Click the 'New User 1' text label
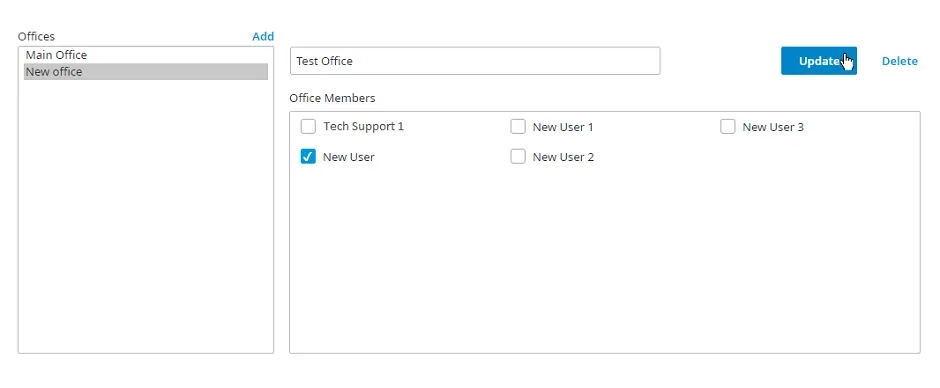This screenshot has width=940, height=388. pos(563,127)
